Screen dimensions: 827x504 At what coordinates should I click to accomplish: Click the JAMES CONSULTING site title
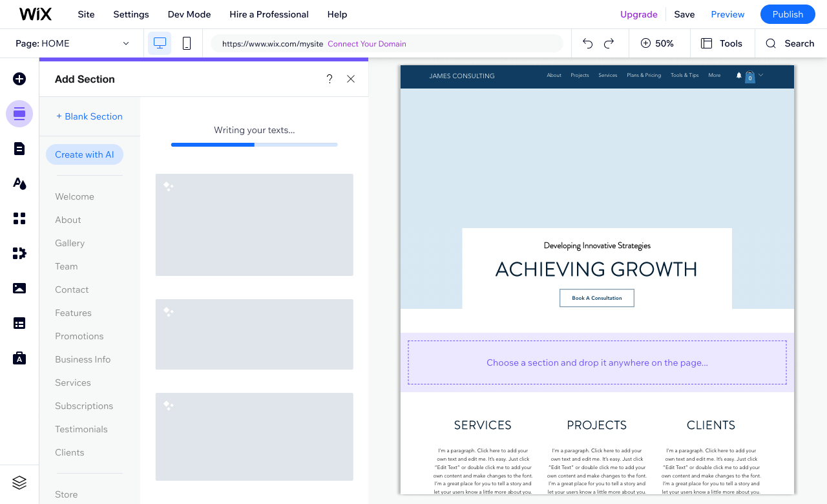[x=462, y=76]
